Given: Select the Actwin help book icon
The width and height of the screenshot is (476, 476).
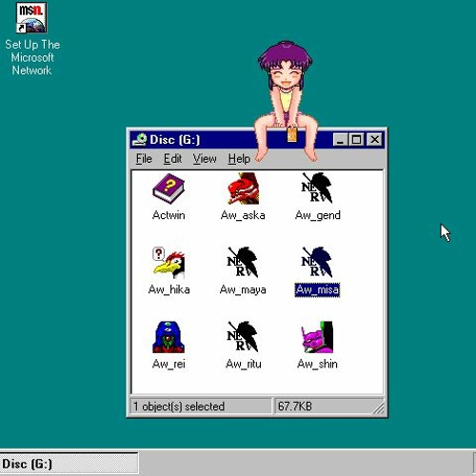Looking at the screenshot, I should 169,188.
